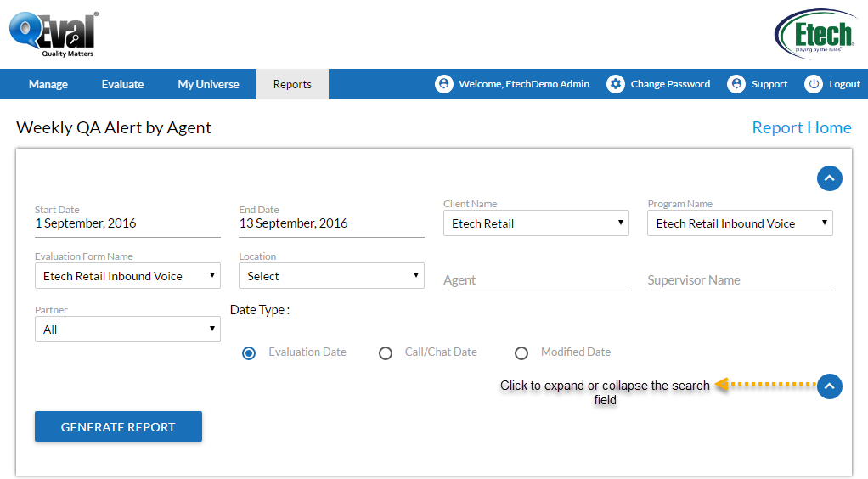
Task: Click the gear icon for Change Password
Action: click(616, 84)
